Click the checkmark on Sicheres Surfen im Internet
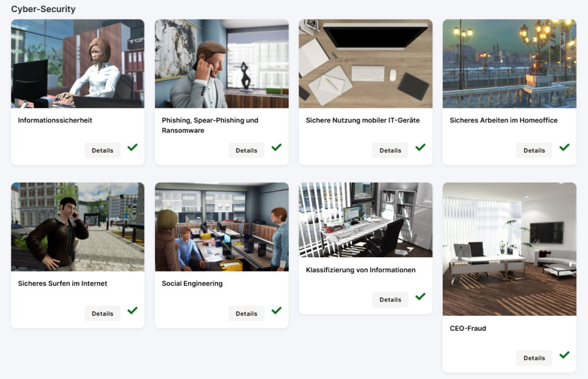Viewport: 588px width, 379px height. point(133,311)
